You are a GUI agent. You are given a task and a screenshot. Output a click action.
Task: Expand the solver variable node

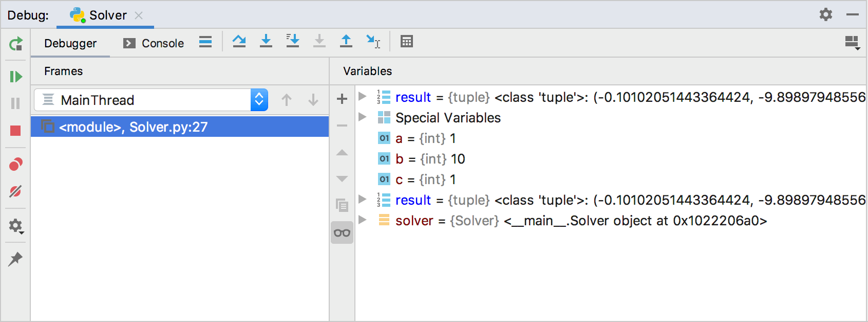(x=363, y=220)
